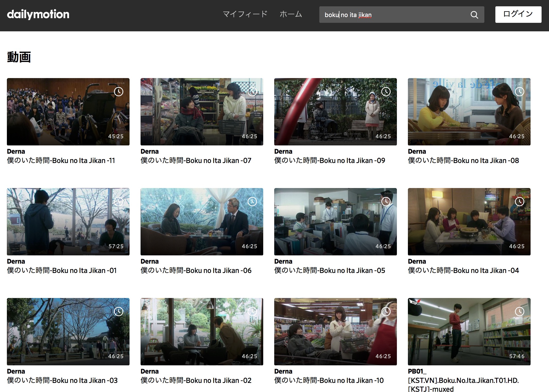Click watch later clock on Jikan -05 thumbnail
This screenshot has width=549, height=392.
click(386, 201)
